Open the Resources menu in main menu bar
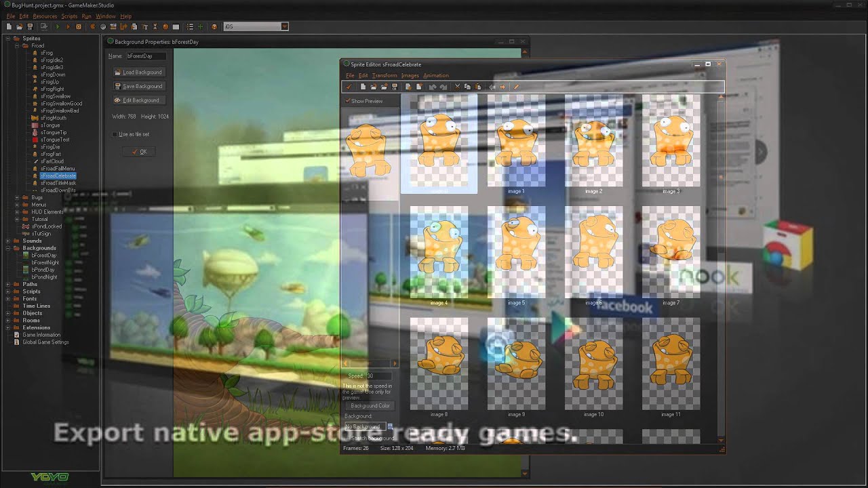Image resolution: width=868 pixels, height=488 pixels. click(45, 16)
